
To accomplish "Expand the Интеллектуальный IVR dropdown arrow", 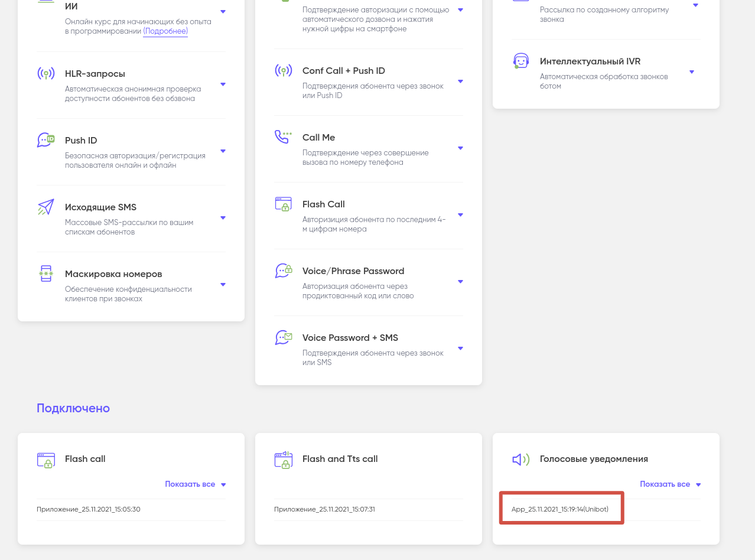I will [692, 72].
